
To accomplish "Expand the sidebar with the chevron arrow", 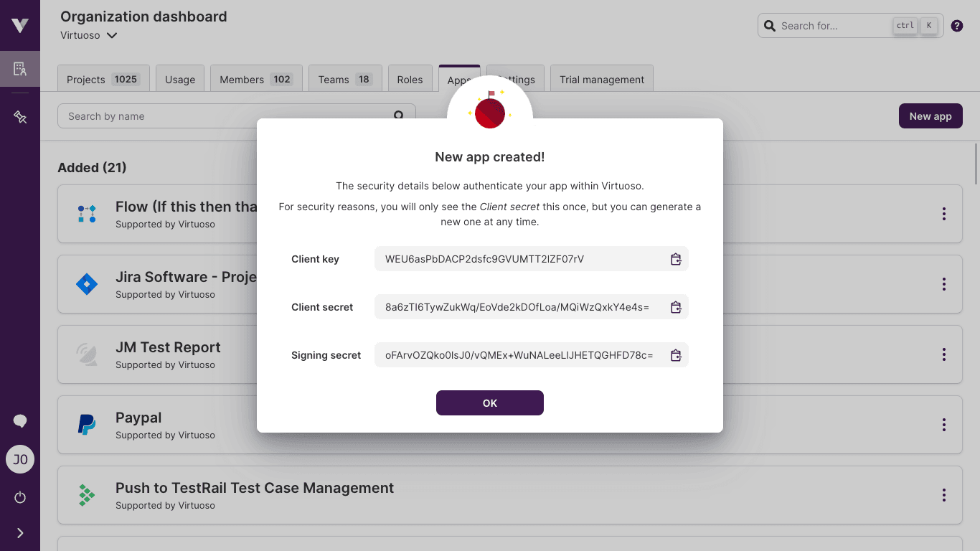I will click(x=19, y=533).
